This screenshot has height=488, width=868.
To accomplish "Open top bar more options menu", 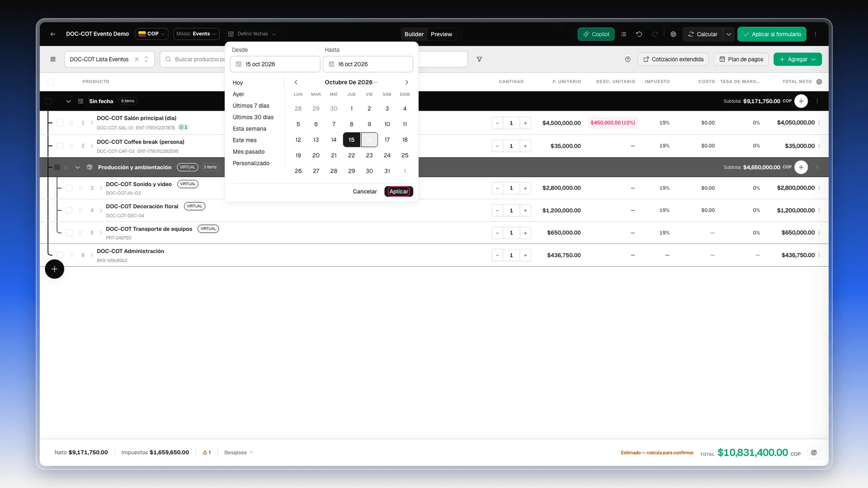I will coord(816,34).
